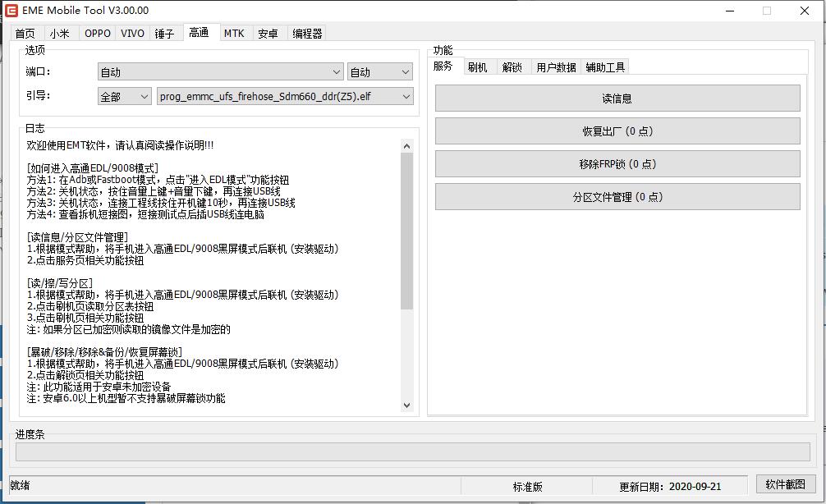Image resolution: width=826 pixels, height=504 pixels.
Task: Open the 小米 tab
Action: [x=59, y=34]
